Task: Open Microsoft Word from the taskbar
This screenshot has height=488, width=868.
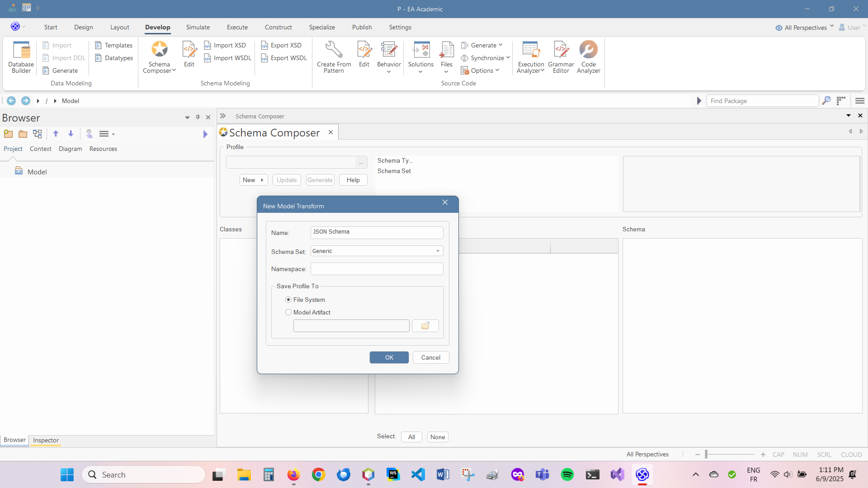Action: point(443,474)
